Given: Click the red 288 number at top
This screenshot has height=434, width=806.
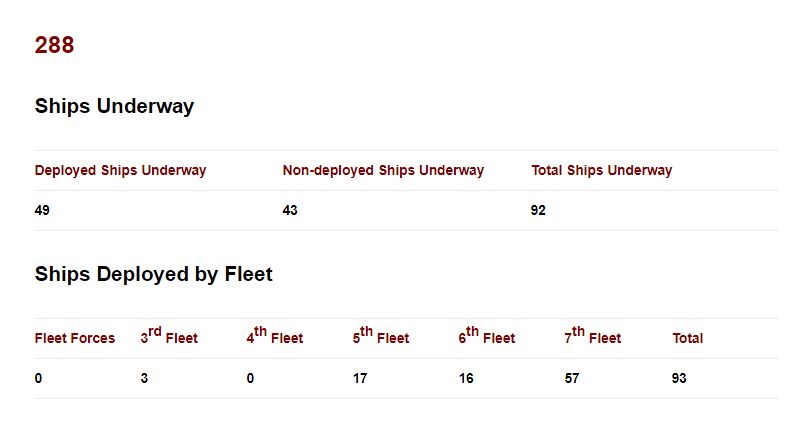Looking at the screenshot, I should click(54, 45).
